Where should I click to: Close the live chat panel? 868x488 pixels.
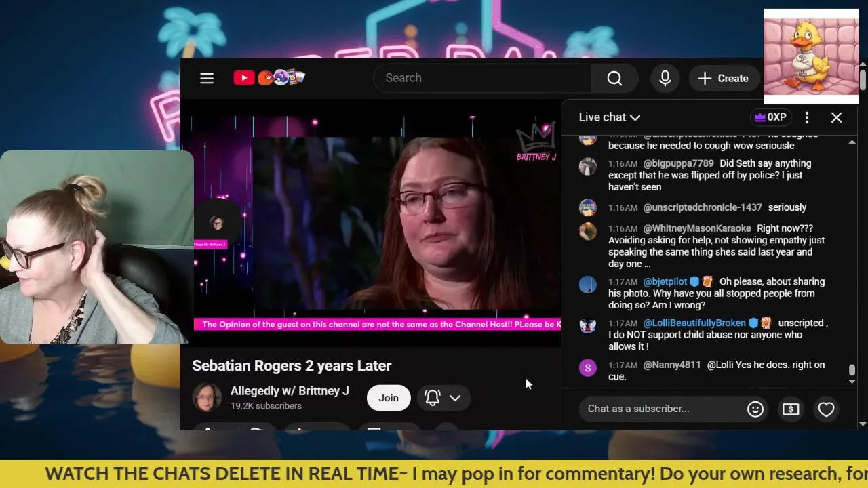point(836,117)
